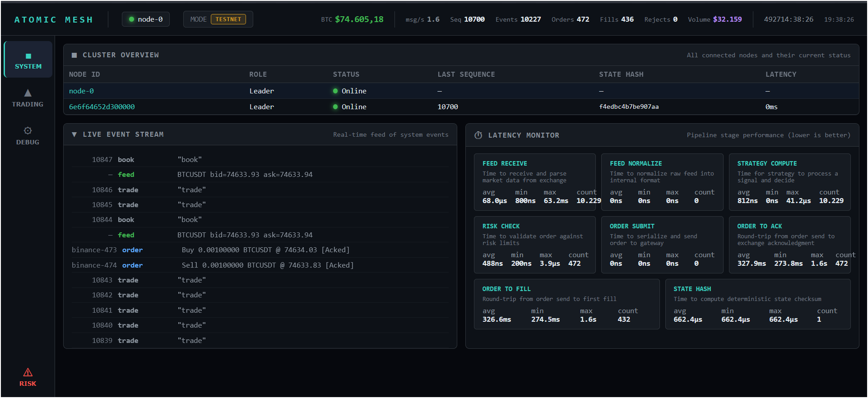
Task: Open the RISK warning section
Action: [x=28, y=377]
